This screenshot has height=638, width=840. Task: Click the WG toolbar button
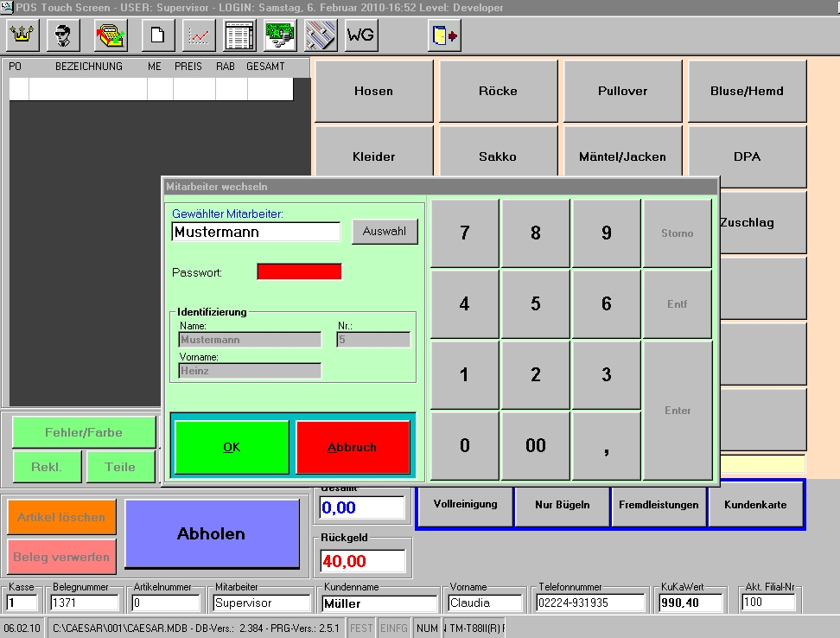[361, 35]
